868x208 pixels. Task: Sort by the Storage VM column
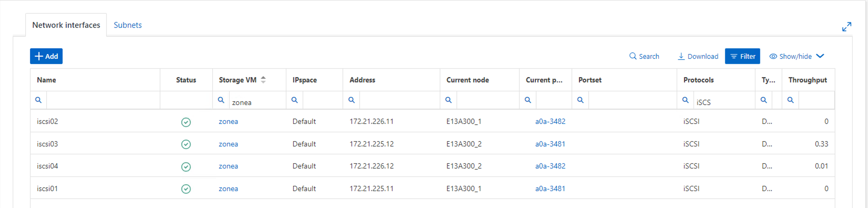263,80
